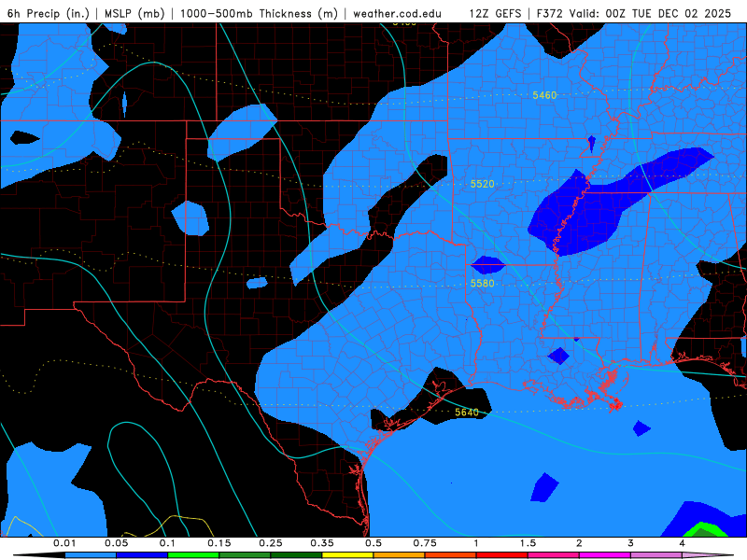Click the 0.15 legend value label

pyautogui.click(x=219, y=543)
